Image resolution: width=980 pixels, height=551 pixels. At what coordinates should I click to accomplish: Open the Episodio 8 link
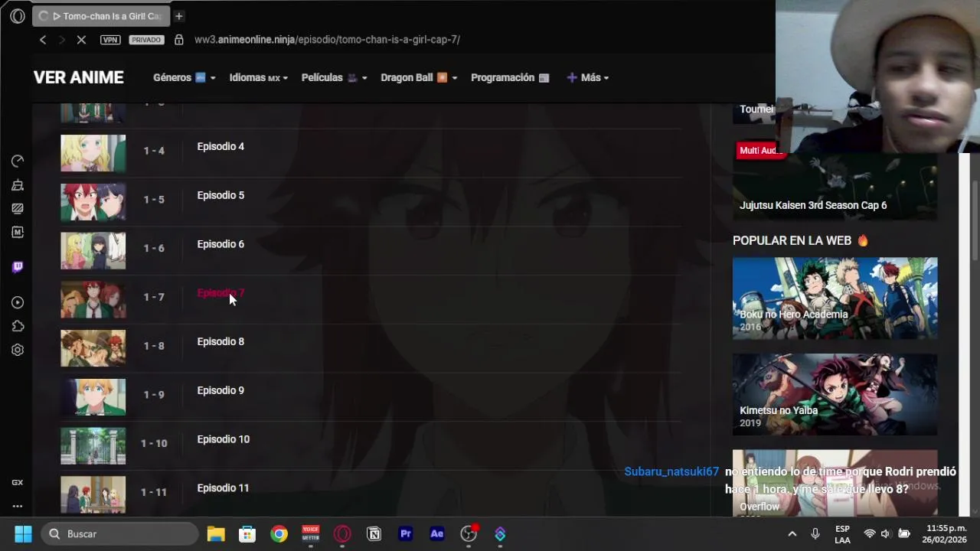coord(220,342)
